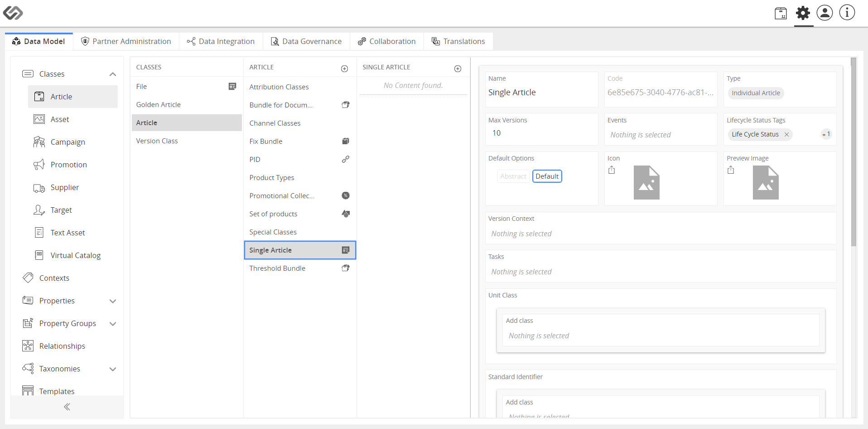This screenshot has width=868, height=429.
Task: Click the Individual Article type tag
Action: coord(756,93)
